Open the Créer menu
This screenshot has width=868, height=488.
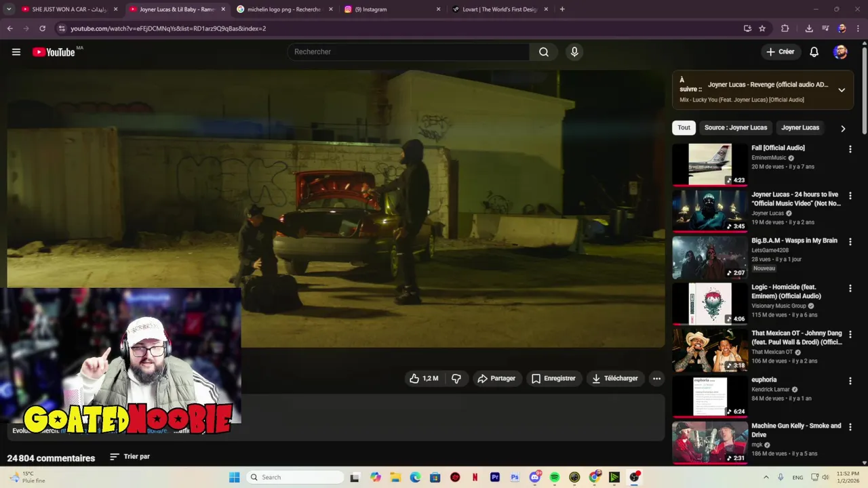[780, 52]
